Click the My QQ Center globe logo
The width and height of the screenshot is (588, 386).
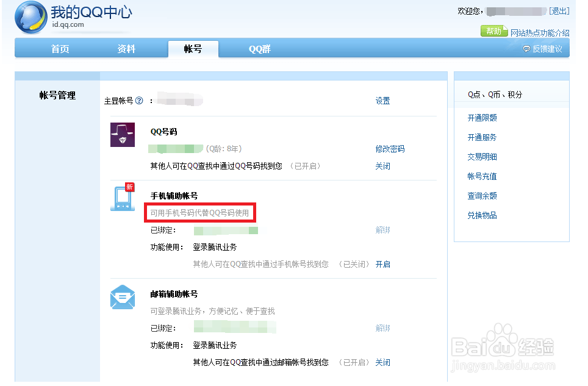click(x=30, y=17)
